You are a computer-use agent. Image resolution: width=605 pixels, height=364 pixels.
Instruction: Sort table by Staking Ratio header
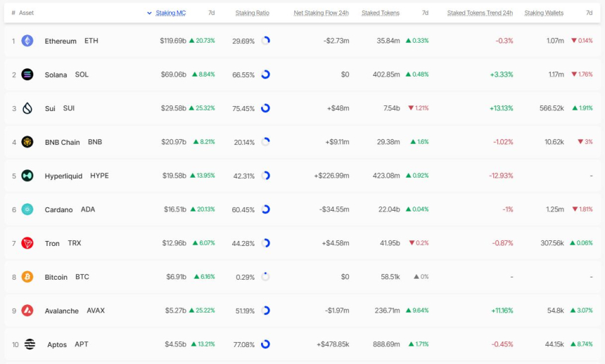point(252,13)
